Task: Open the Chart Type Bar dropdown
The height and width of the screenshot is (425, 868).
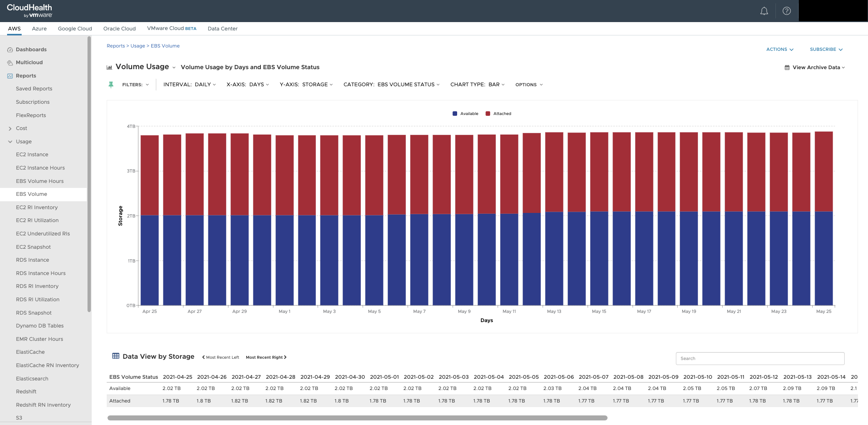Action: click(478, 85)
